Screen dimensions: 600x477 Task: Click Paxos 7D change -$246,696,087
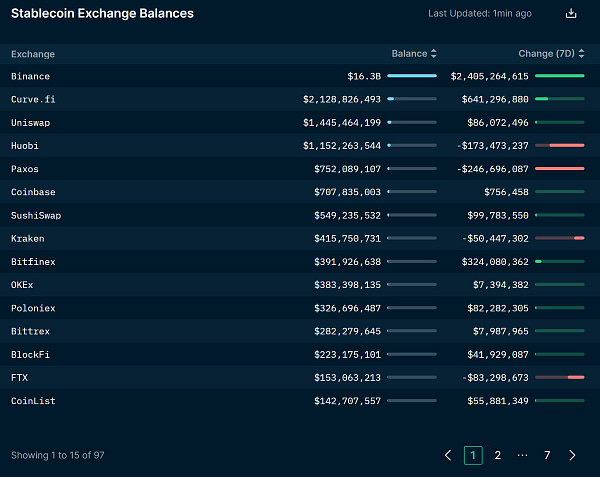coord(492,169)
